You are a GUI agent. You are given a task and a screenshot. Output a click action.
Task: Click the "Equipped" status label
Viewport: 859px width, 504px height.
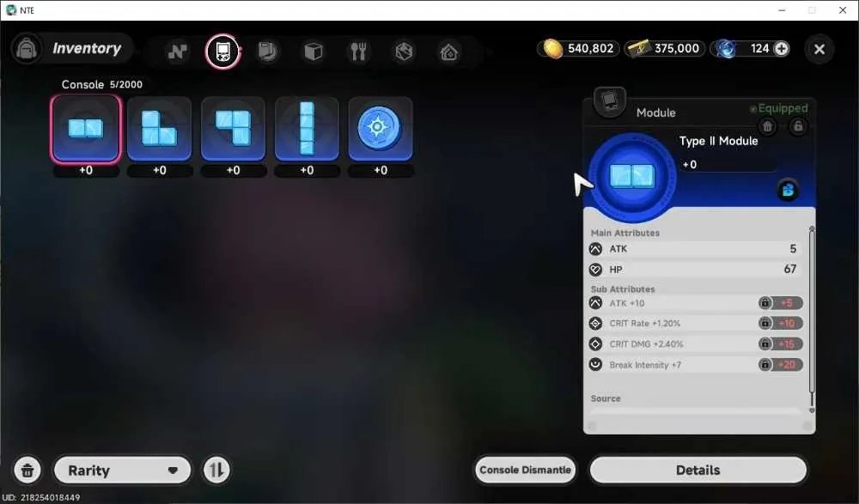(783, 108)
